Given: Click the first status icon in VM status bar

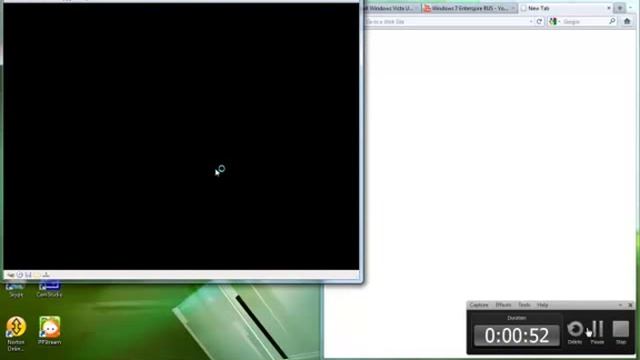Looking at the screenshot, I should point(11,275).
